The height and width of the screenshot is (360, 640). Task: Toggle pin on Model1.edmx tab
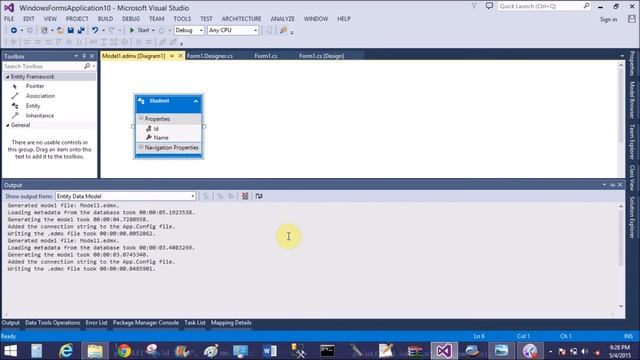(172, 56)
